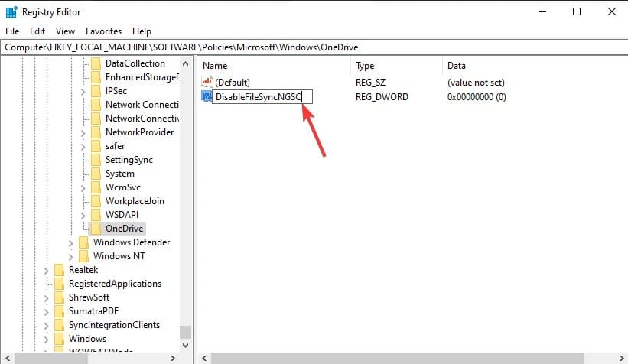Viewport: 628px width, 364px height.
Task: Click the SumatraPDF folder icon
Action: pyautogui.click(x=59, y=311)
